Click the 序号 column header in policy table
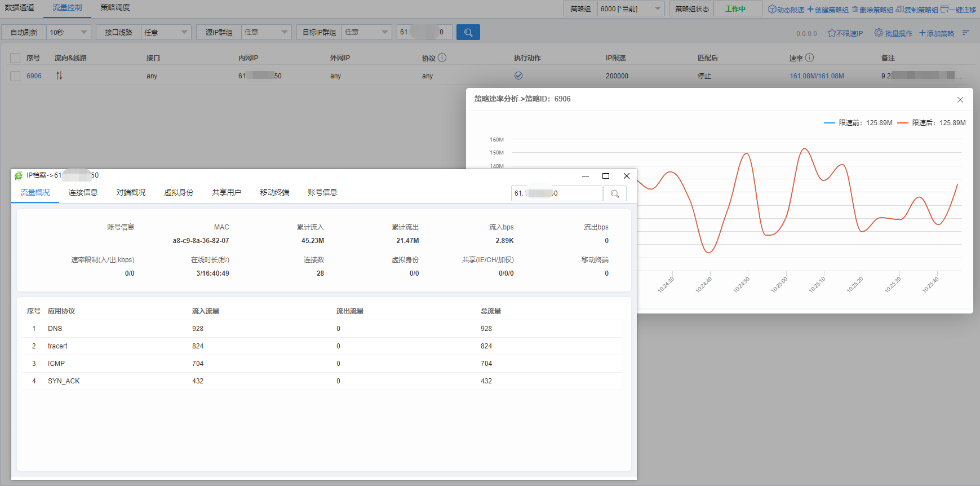Image resolution: width=980 pixels, height=486 pixels. (x=33, y=58)
